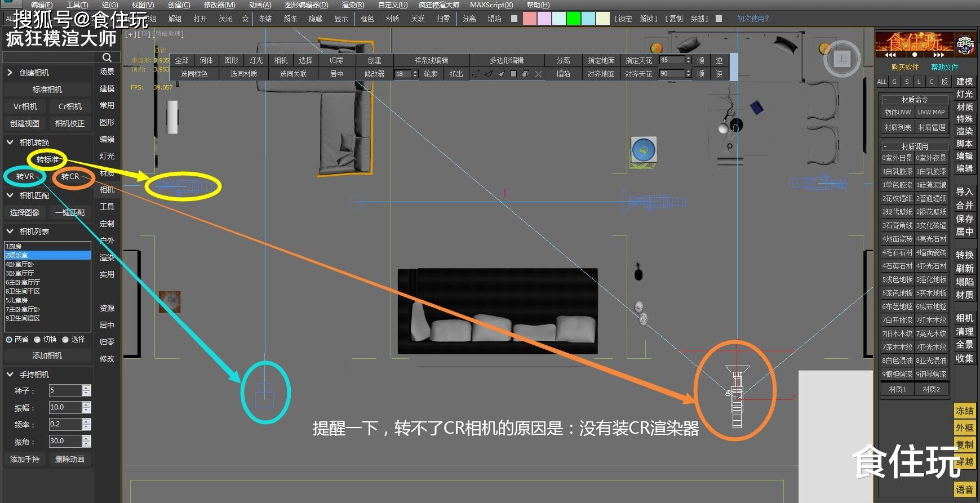Screen dimensions: 980x503
Task: Toggle the small white square after 穿越]
Action: click(719, 19)
